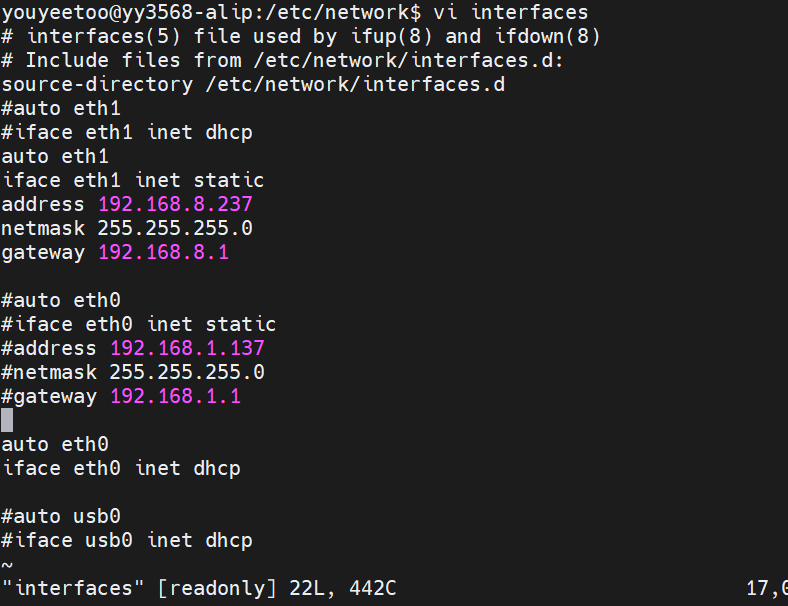Click the commented address 192.168.1.137
Viewport: 788px width, 606px height.
(x=187, y=348)
